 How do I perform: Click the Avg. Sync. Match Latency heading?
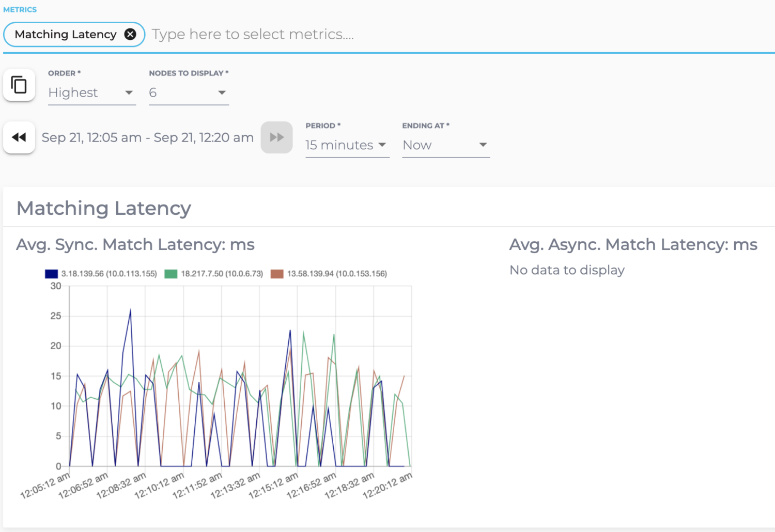pyautogui.click(x=135, y=244)
